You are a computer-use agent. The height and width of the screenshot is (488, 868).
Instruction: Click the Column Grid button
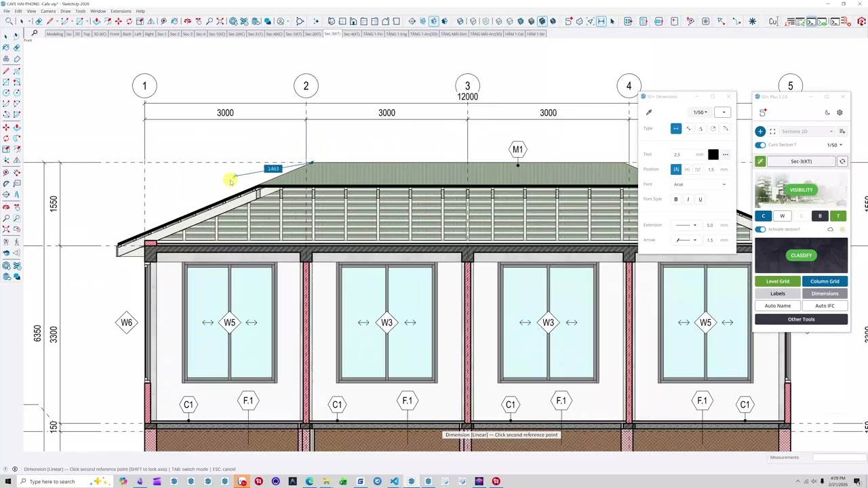825,281
